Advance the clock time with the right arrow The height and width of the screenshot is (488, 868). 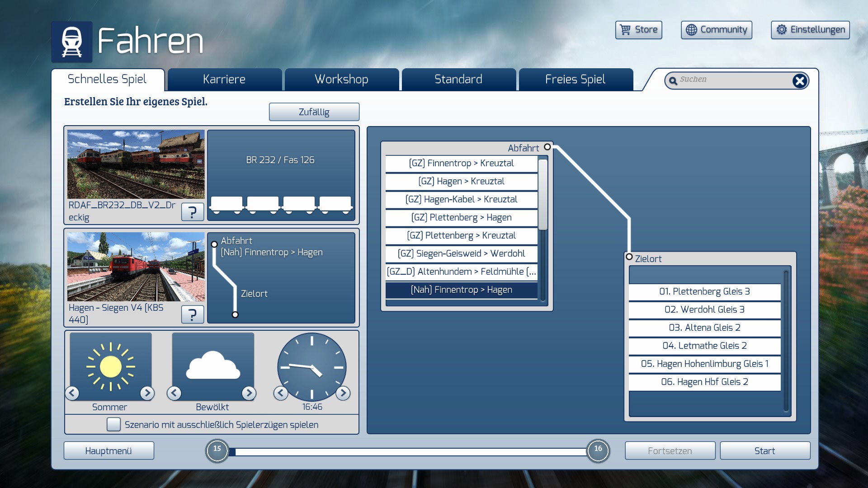(343, 393)
